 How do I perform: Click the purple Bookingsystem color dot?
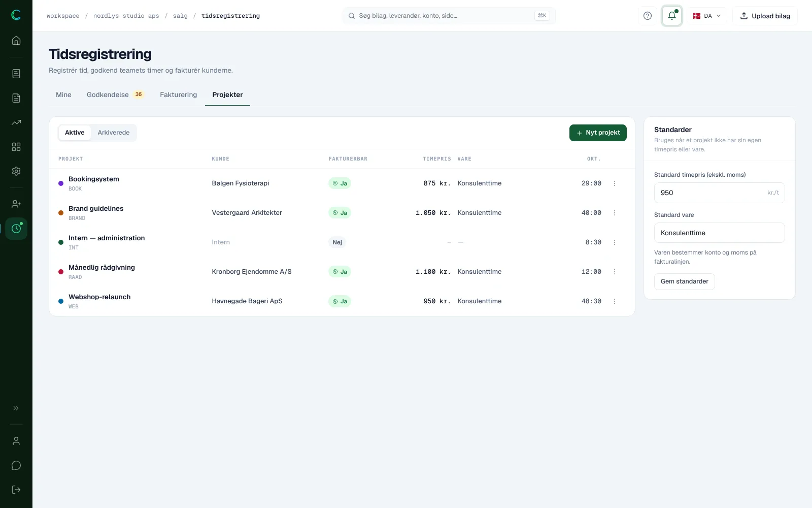61,183
